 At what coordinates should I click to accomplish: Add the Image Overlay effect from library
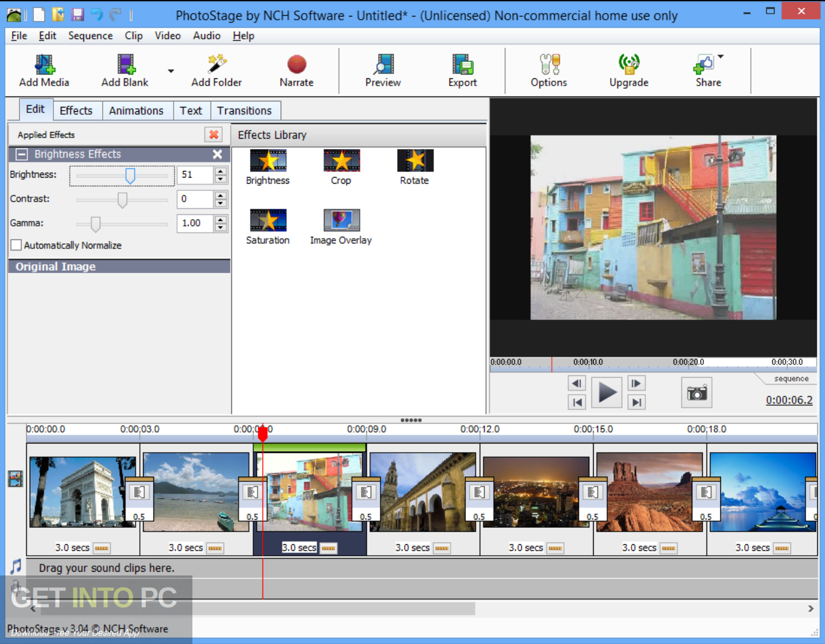341,226
